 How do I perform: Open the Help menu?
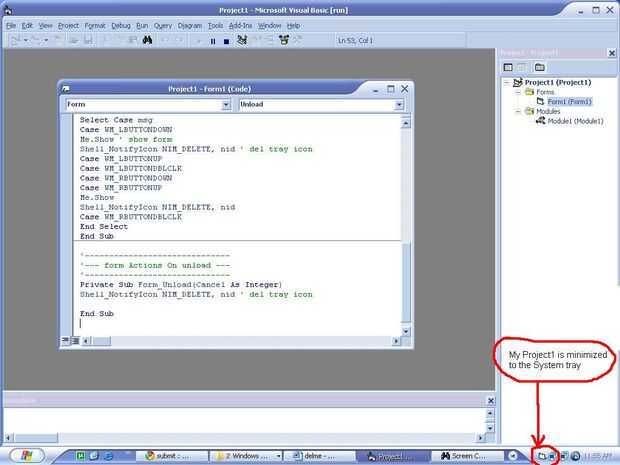coord(293,26)
